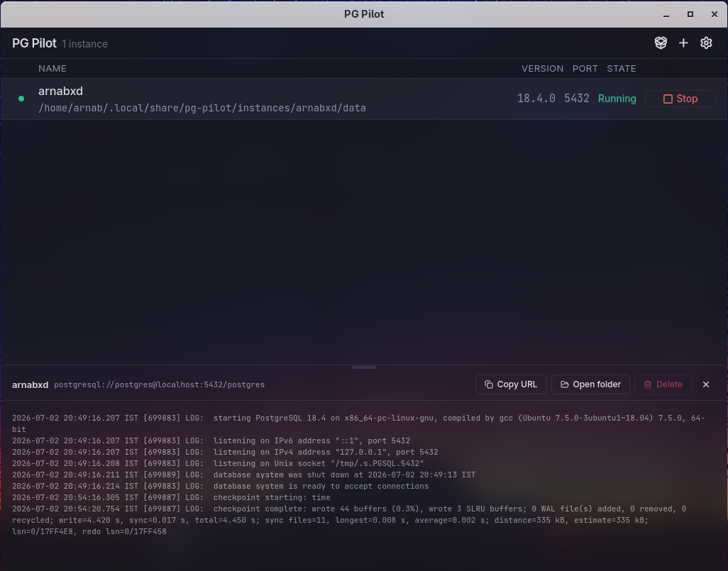Click the green status dot for arnabxd
Viewport: 728px width, 571px height.
pos(21,99)
